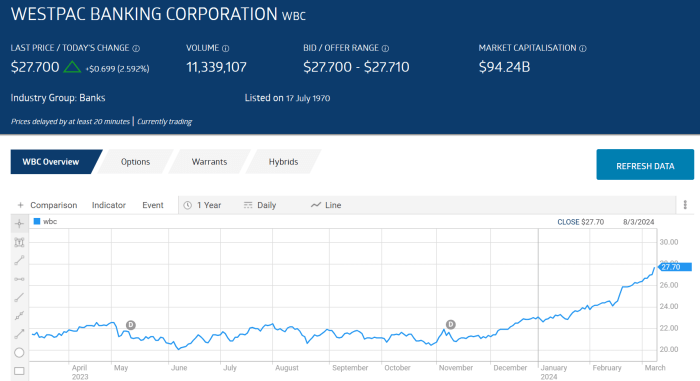Select the crosshair cursor tool
700x381 pixels.
[19, 223]
